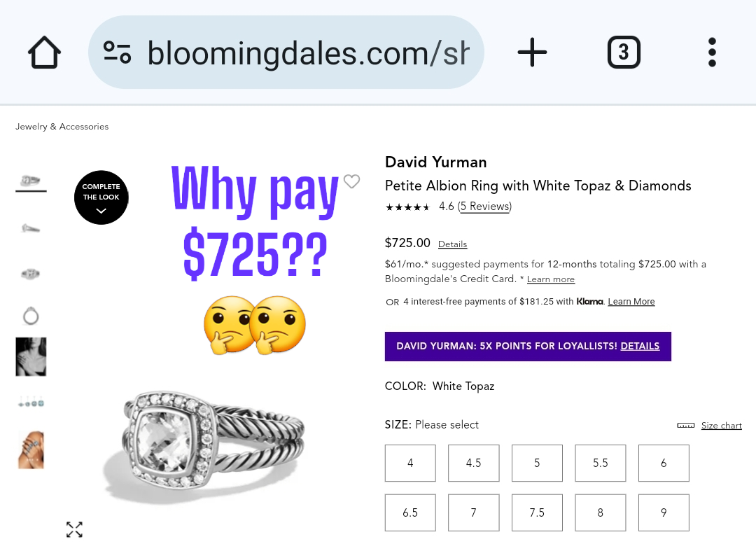Tap the bloomingdales.com address bar

point(308,53)
